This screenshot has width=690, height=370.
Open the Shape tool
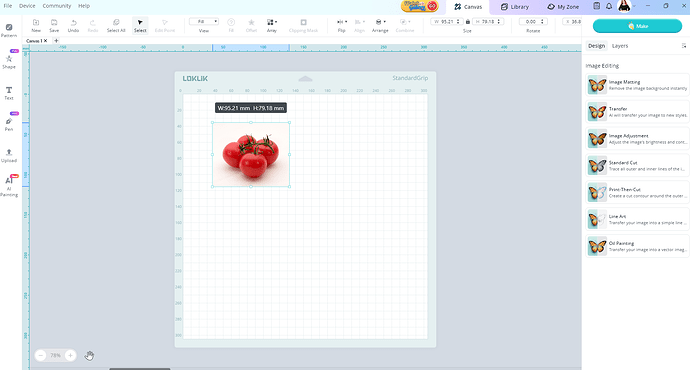[x=9, y=61]
